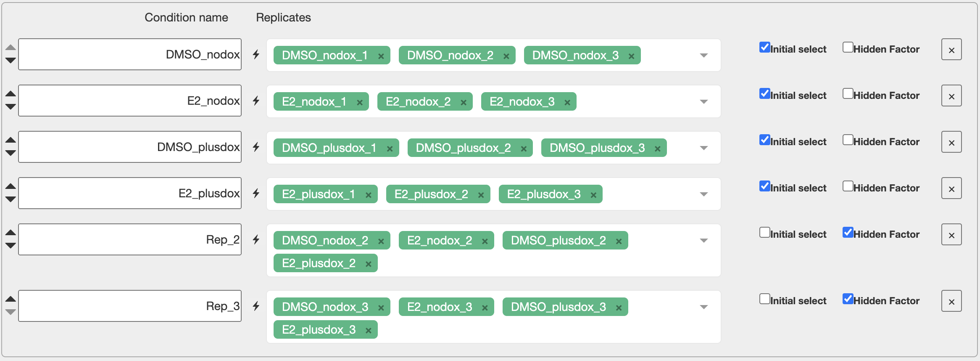
Task: Open the replicates dropdown for DMSO_nodox
Action: tap(704, 55)
